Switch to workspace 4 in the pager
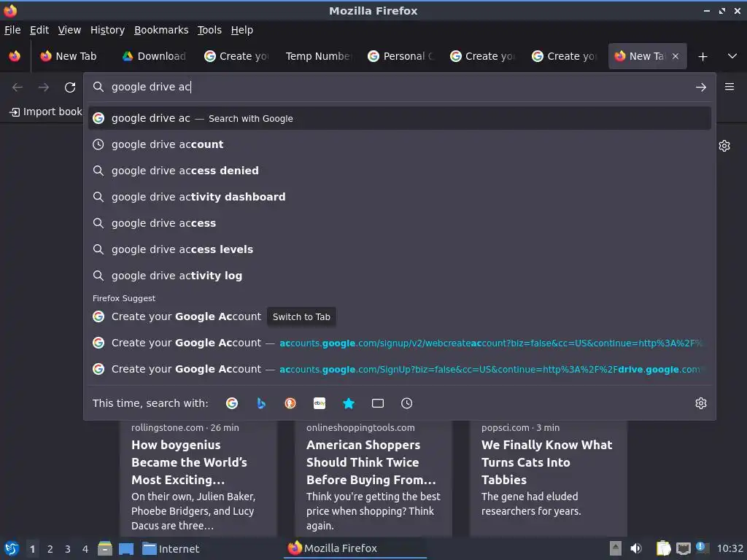Image resolution: width=747 pixels, height=560 pixels. point(85,549)
